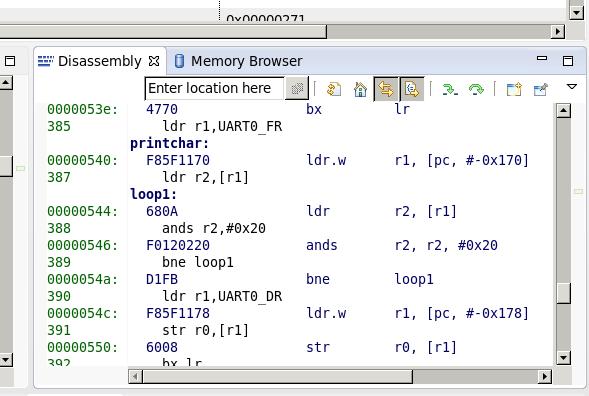
Task: Select source line 'ands r2,#0x20'
Action: [x=214, y=228]
